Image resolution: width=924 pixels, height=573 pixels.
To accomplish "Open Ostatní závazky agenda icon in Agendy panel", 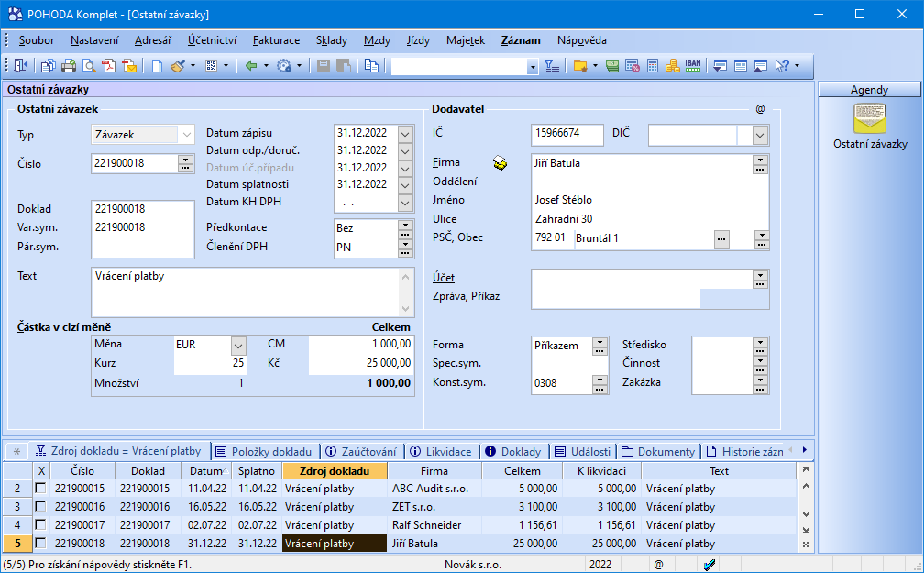I will coord(870,118).
